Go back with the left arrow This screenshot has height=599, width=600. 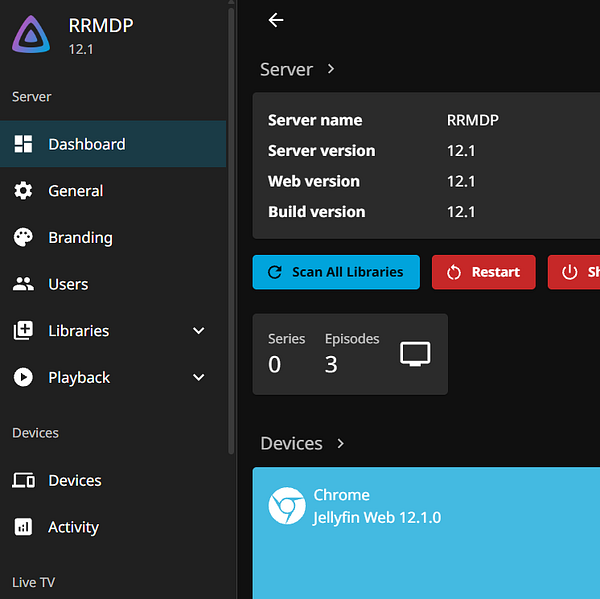pos(276,20)
